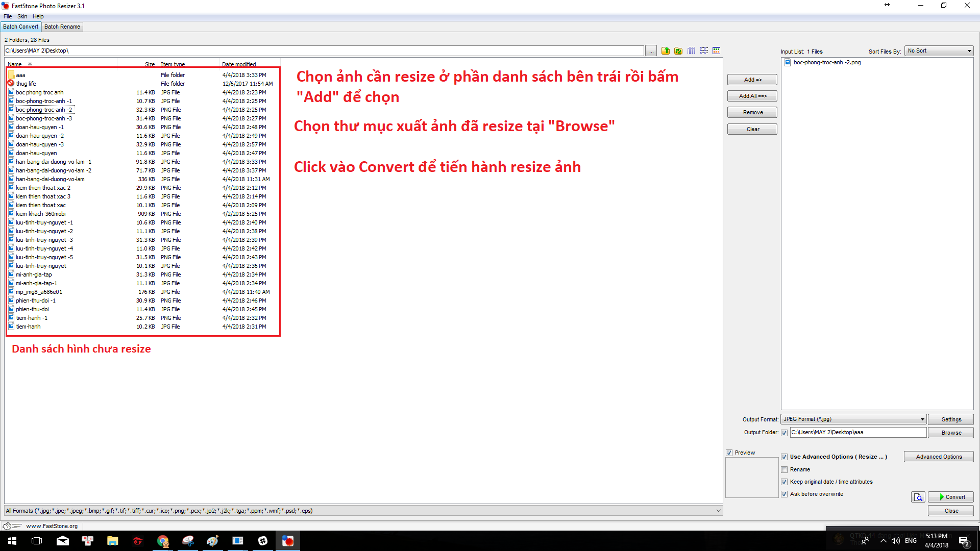The width and height of the screenshot is (980, 551).
Task: Toggle Ask before overwrite checkbox
Action: (785, 494)
